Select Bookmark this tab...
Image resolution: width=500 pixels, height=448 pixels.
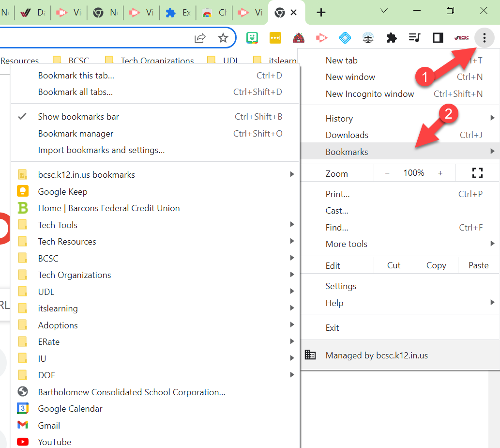point(155,76)
